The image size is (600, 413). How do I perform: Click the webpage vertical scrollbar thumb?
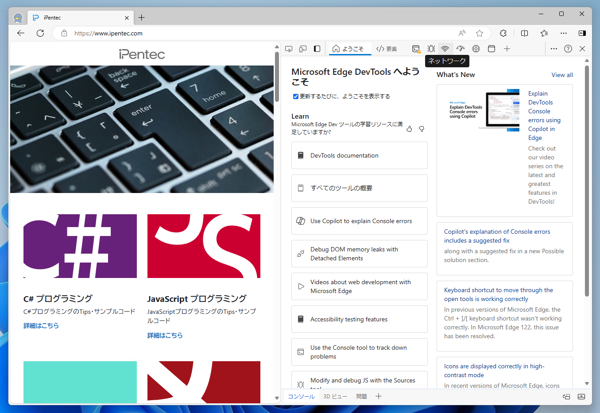(x=277, y=77)
